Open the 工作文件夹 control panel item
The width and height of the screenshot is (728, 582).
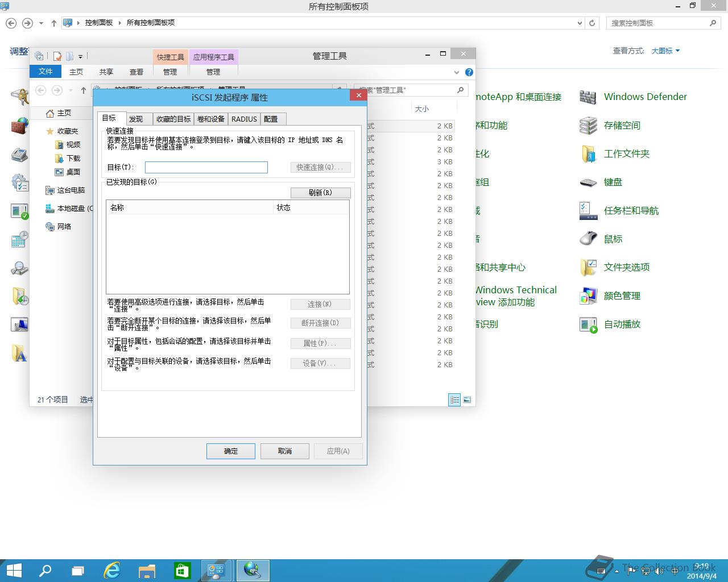click(614, 153)
